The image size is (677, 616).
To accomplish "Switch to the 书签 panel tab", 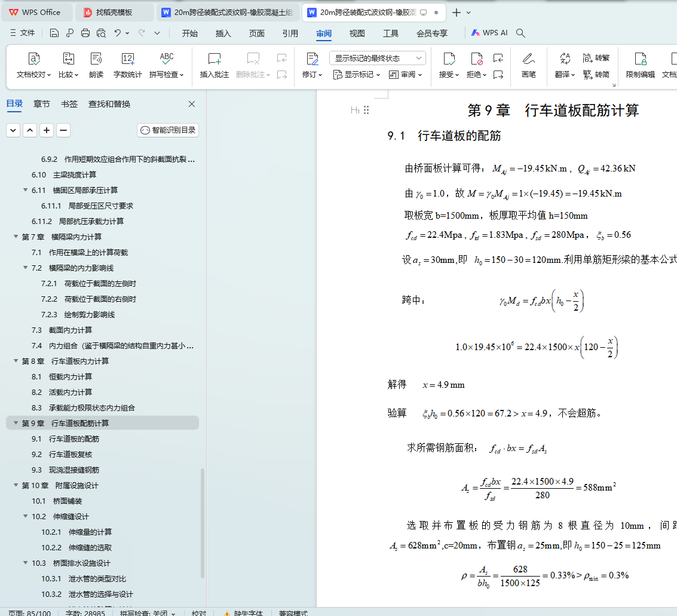I will [69, 104].
